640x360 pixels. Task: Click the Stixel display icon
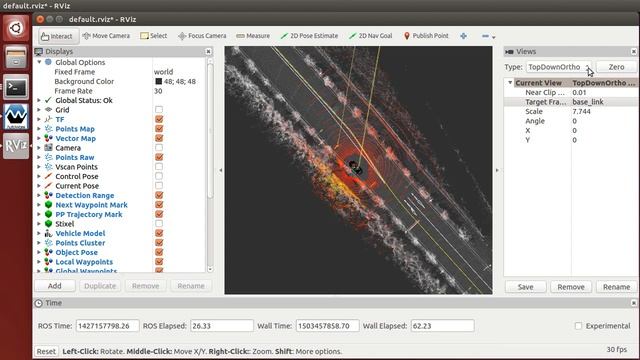pos(48,224)
